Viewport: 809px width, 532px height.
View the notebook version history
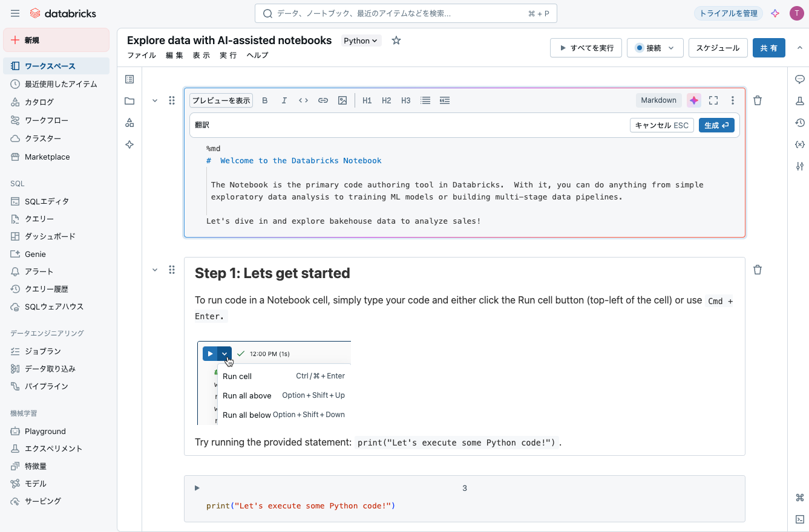(x=799, y=122)
